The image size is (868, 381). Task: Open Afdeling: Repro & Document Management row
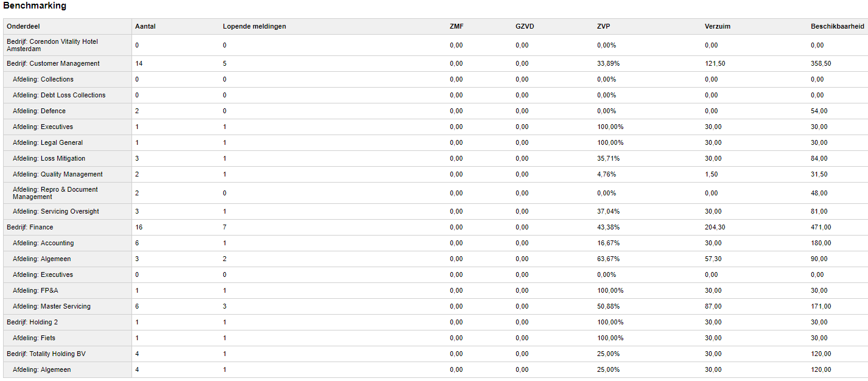pos(55,193)
